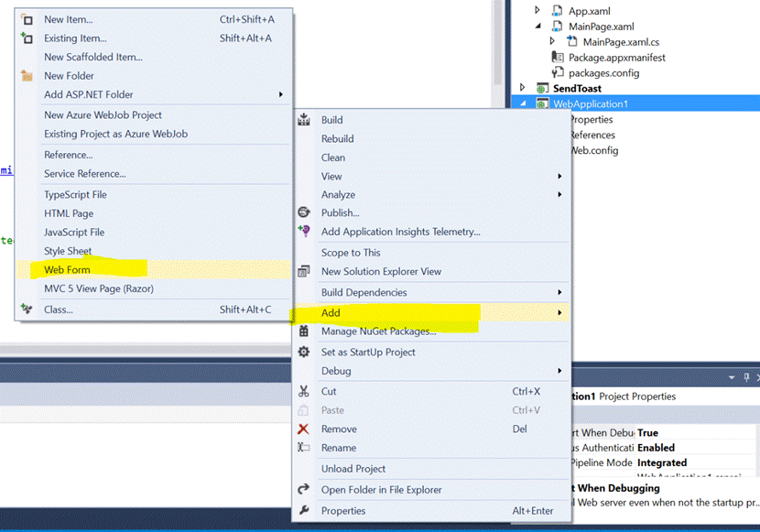The width and height of the screenshot is (760, 532).
Task: Choose Style Sheet entry
Action: 154,251
